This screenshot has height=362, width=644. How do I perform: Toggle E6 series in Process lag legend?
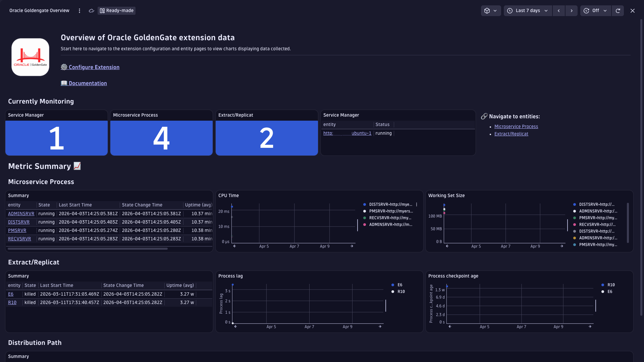pyautogui.click(x=397, y=285)
